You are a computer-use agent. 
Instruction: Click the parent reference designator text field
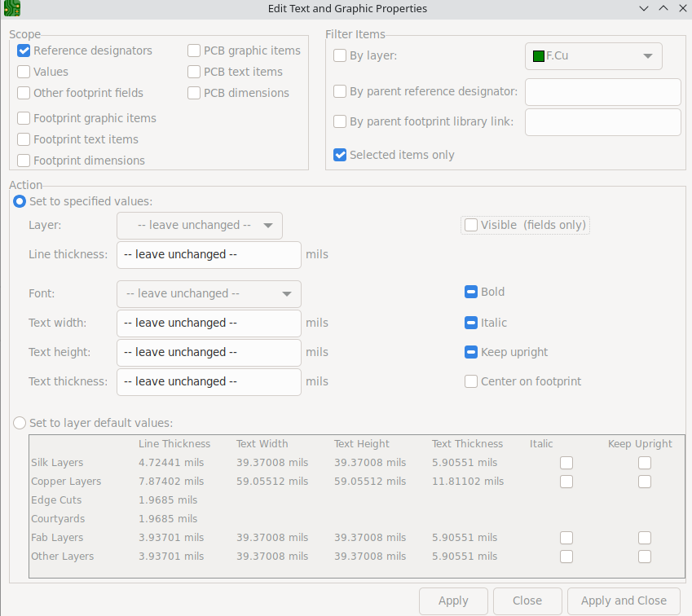602,92
